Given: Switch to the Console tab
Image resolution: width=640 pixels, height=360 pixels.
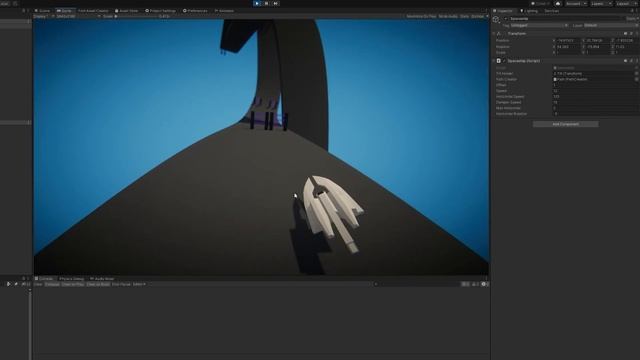Looking at the screenshot, I should tap(44, 279).
